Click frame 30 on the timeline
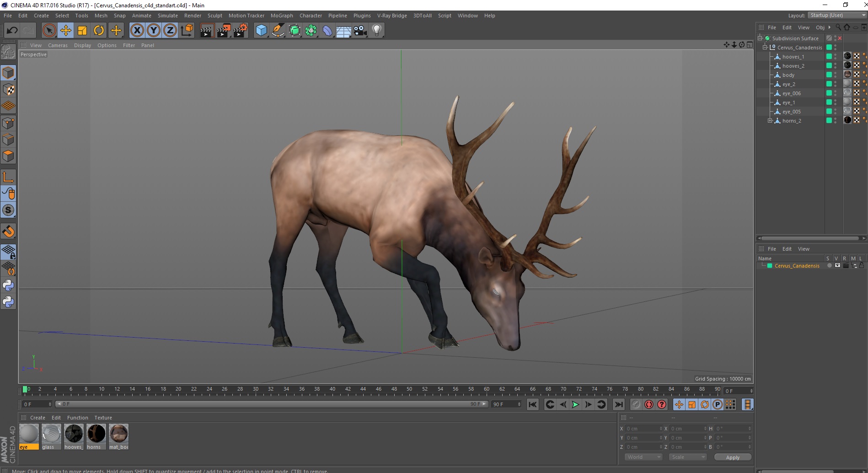The height and width of the screenshot is (473, 868). pos(255,390)
